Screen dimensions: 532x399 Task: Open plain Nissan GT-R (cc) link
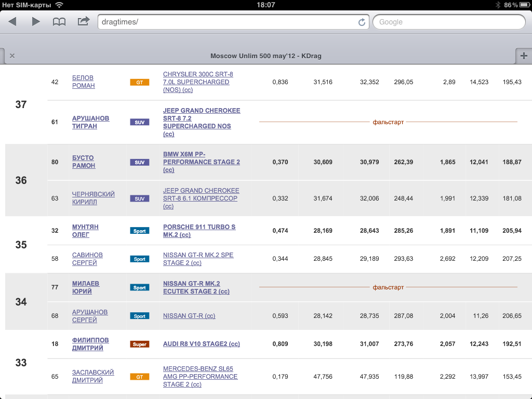point(189,316)
